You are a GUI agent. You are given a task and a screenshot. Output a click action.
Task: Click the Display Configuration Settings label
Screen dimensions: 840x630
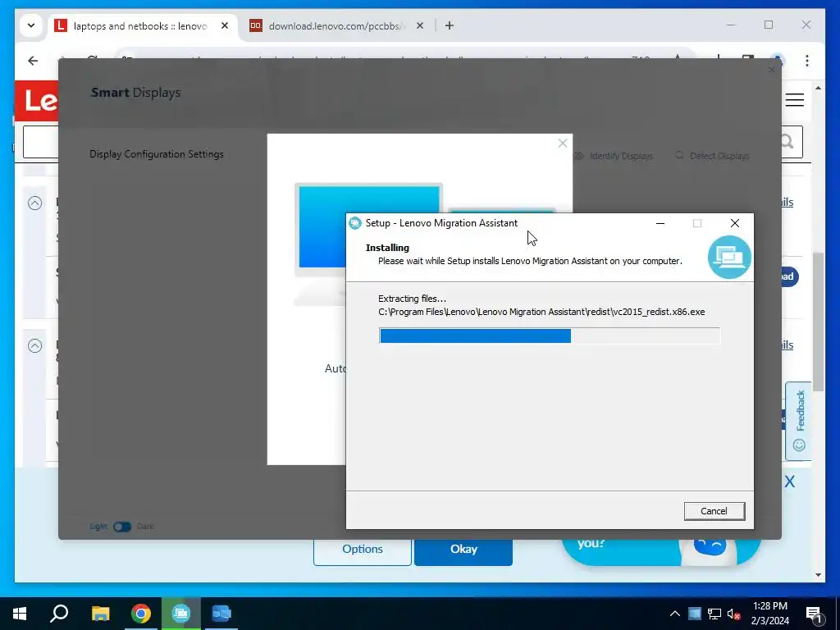(157, 154)
